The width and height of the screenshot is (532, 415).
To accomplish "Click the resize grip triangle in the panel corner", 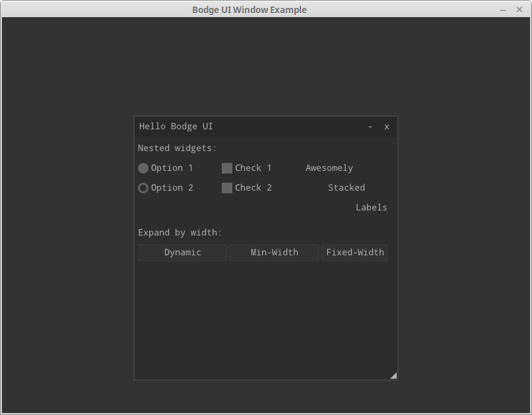I will pyautogui.click(x=393, y=375).
